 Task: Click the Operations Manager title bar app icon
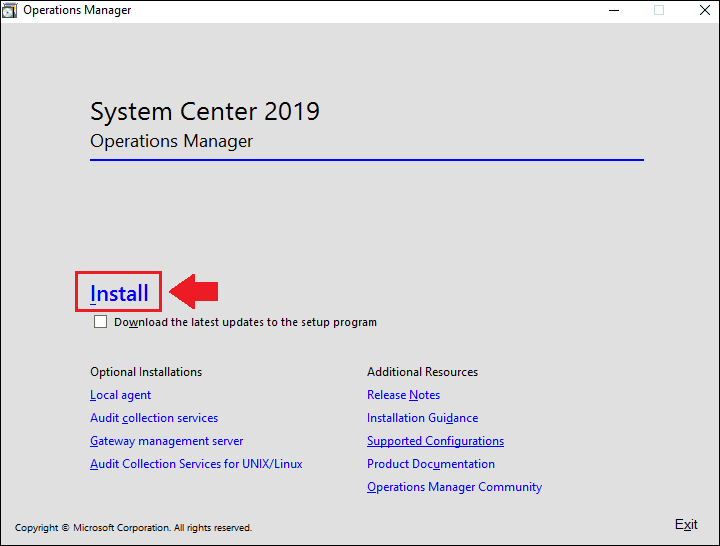pyautogui.click(x=9, y=11)
